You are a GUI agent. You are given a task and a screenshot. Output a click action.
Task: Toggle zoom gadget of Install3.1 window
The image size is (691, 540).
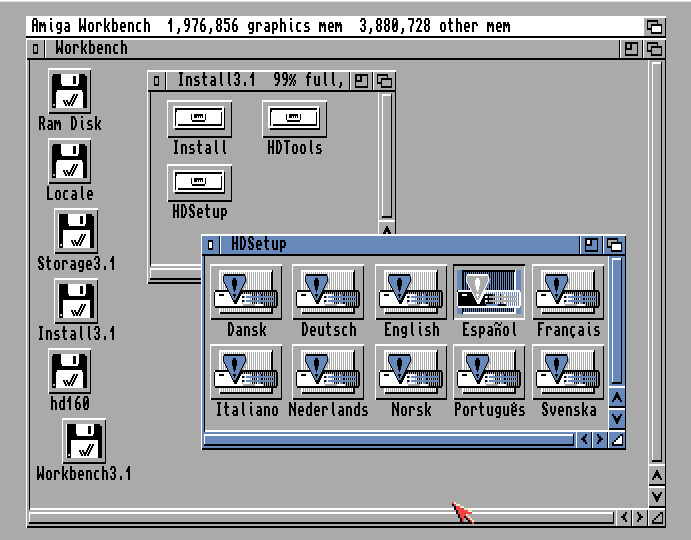(362, 80)
